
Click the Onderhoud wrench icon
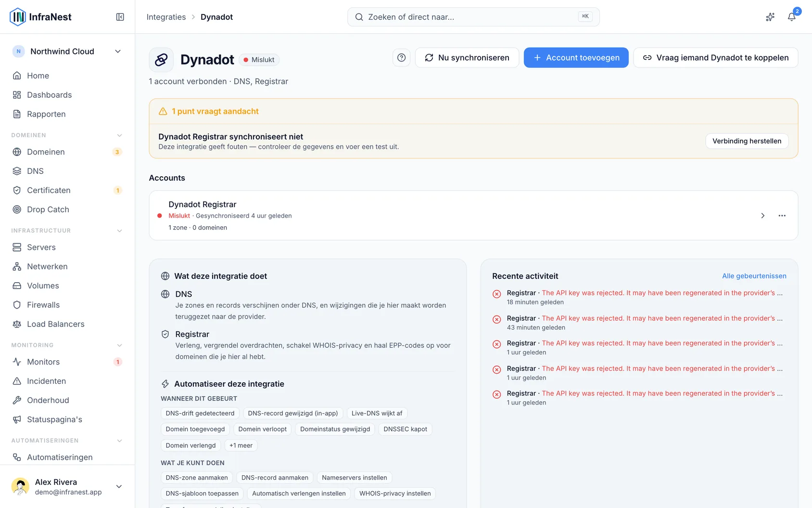click(x=17, y=400)
